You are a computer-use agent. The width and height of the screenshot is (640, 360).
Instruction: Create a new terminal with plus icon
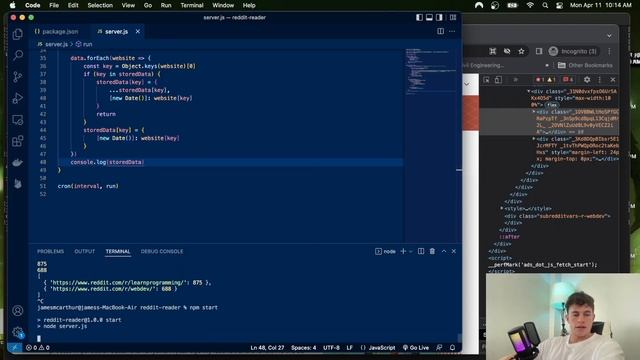pos(403,251)
